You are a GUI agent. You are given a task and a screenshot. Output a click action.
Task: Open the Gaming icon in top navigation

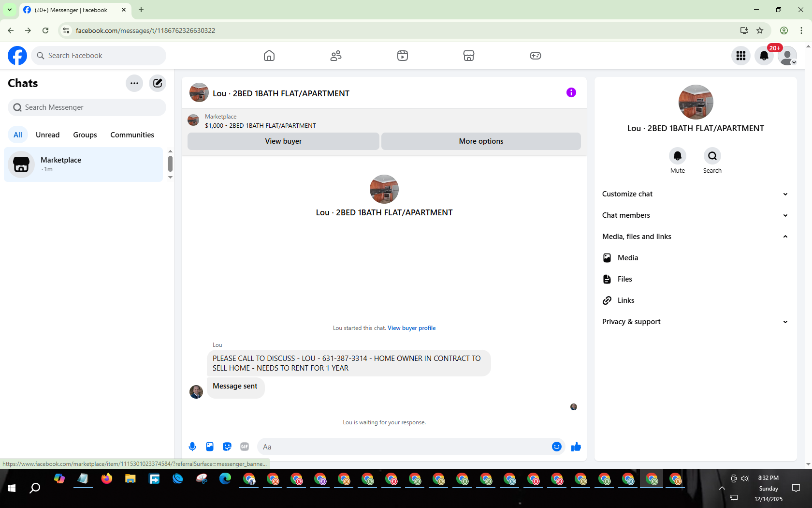click(x=536, y=56)
